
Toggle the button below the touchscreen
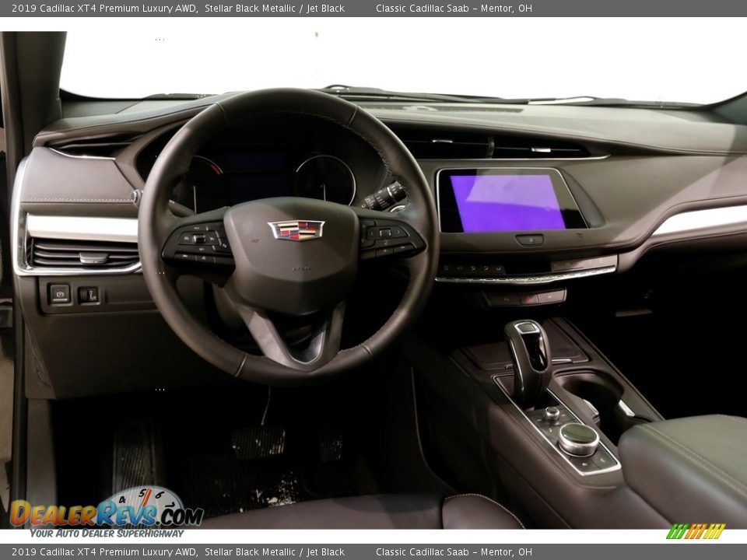point(529,240)
